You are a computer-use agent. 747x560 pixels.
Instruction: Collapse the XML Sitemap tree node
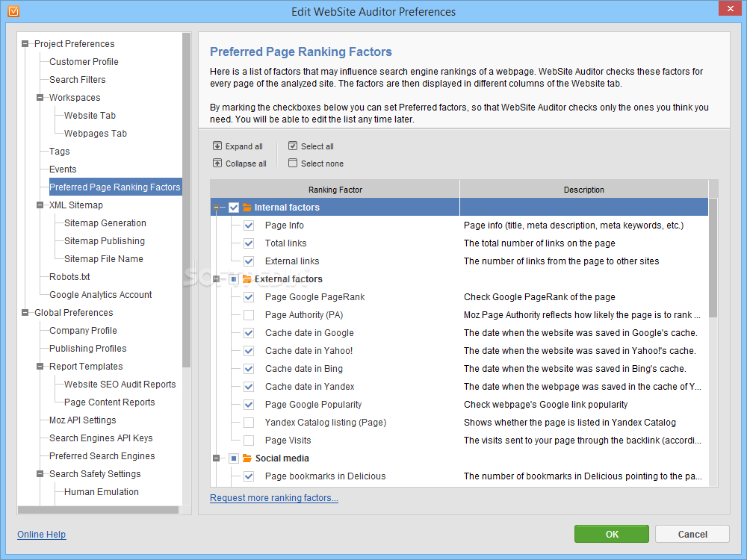click(x=40, y=205)
